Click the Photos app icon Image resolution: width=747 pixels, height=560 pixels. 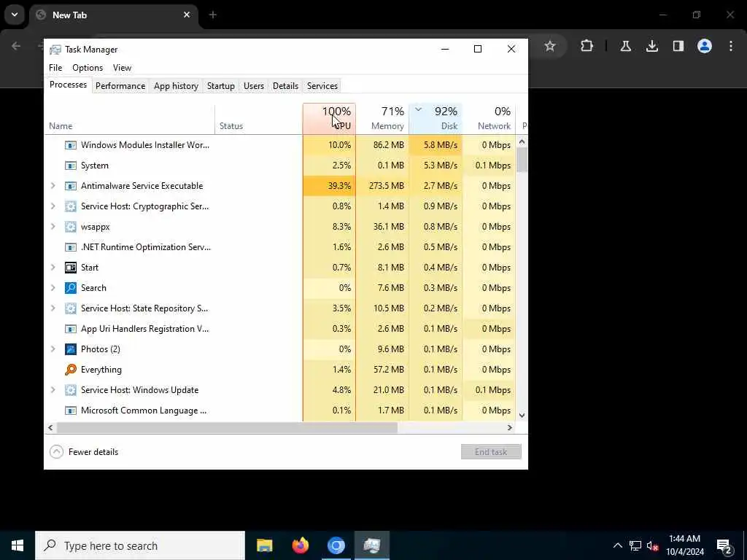pos(71,349)
